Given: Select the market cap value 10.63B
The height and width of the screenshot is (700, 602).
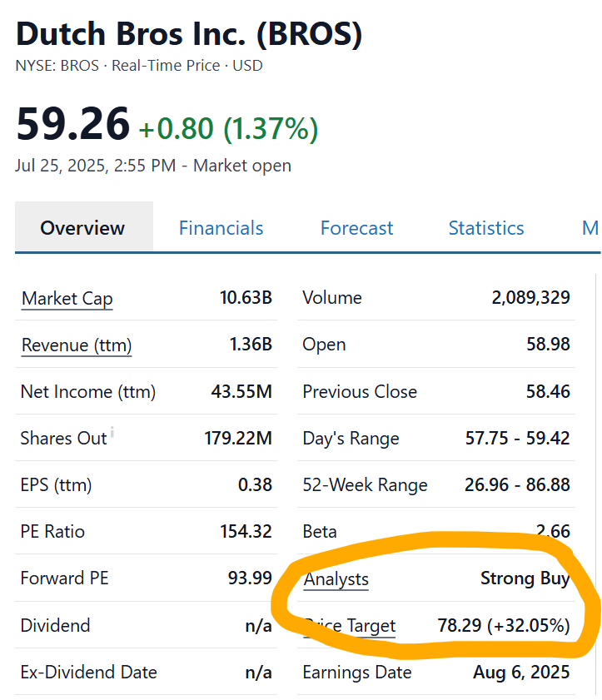Looking at the screenshot, I should (x=246, y=298).
